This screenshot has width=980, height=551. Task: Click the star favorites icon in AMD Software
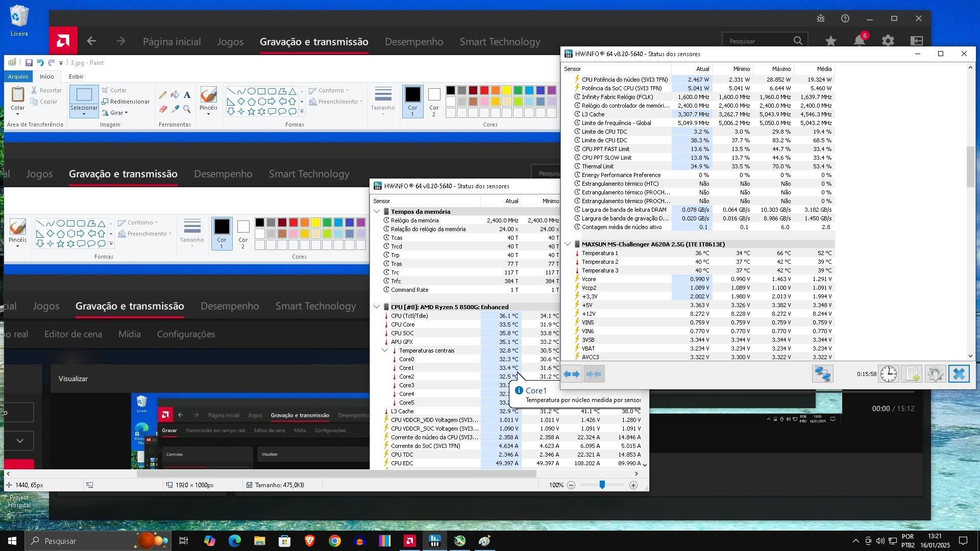click(x=831, y=41)
